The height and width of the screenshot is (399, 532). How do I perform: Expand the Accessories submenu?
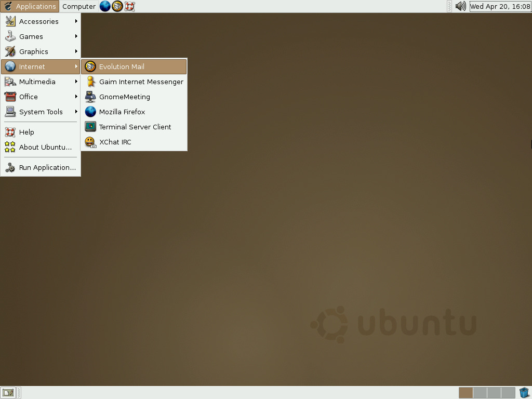point(38,21)
